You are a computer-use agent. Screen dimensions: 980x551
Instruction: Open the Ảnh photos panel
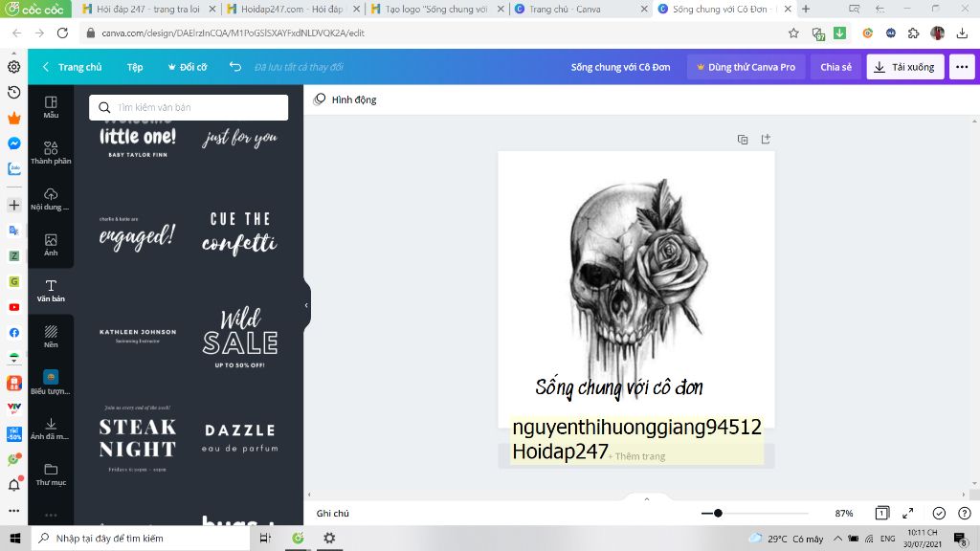tap(51, 244)
